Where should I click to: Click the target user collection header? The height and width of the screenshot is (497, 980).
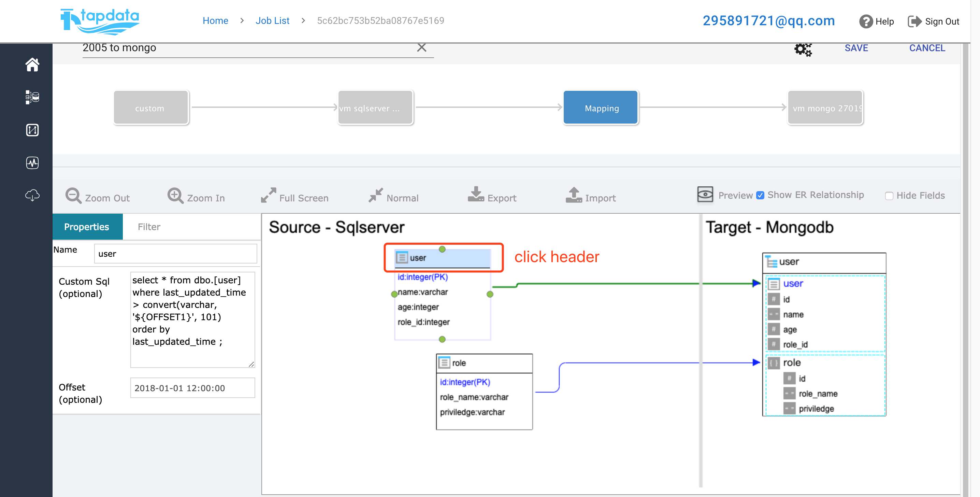[x=824, y=262]
